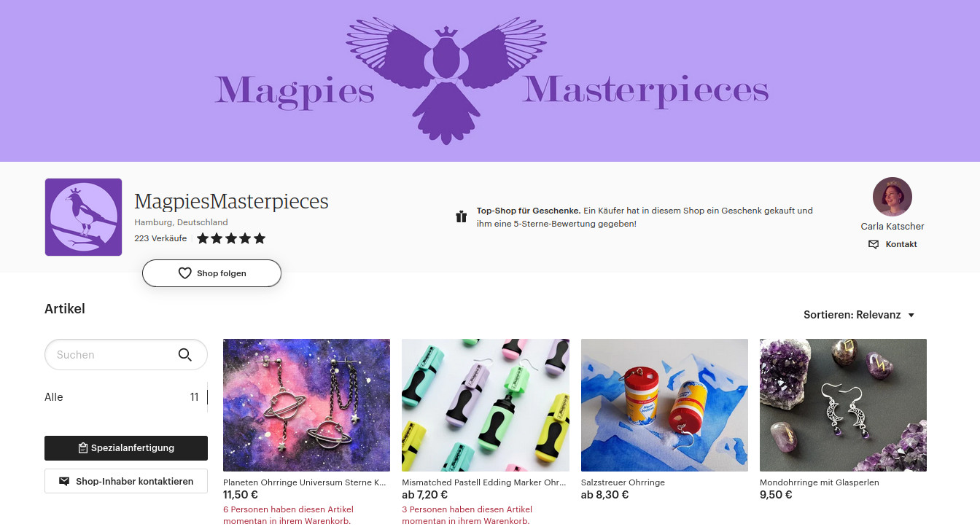
Task: Click the magnifying glass search icon
Action: (x=185, y=355)
